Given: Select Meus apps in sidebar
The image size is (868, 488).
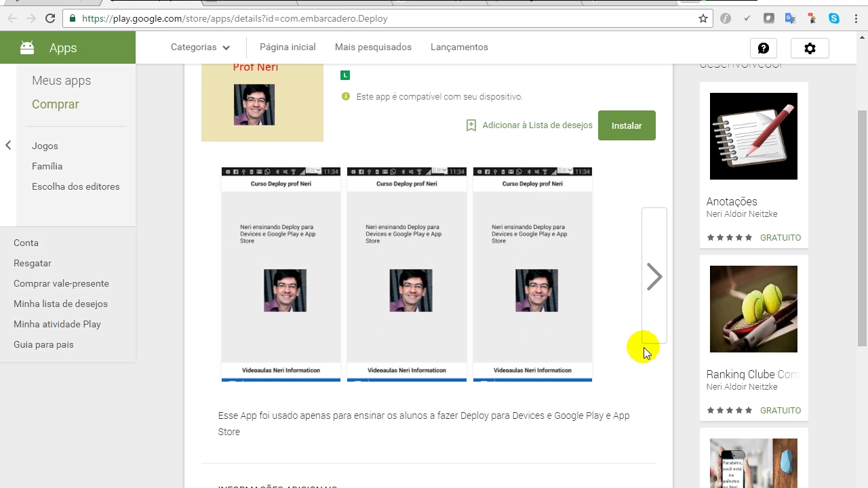Looking at the screenshot, I should pos(61,81).
